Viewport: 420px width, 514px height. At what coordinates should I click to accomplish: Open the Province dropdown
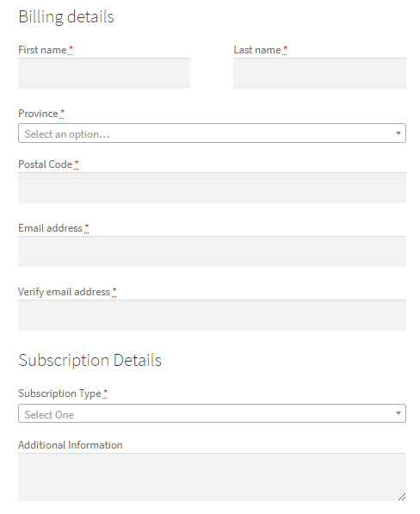[212, 133]
